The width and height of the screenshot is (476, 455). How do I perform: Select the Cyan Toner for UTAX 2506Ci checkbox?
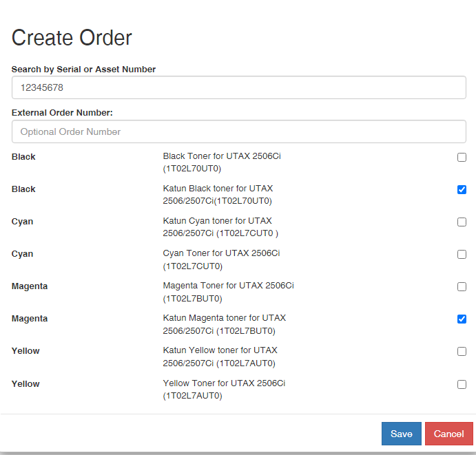462,254
